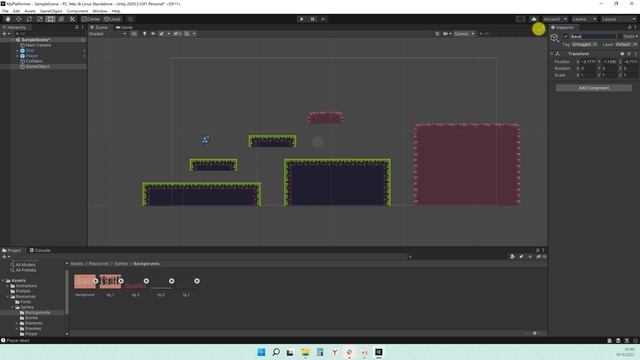Click the Step frame button
Image resolution: width=640 pixels, height=360 pixels.
click(x=323, y=19)
